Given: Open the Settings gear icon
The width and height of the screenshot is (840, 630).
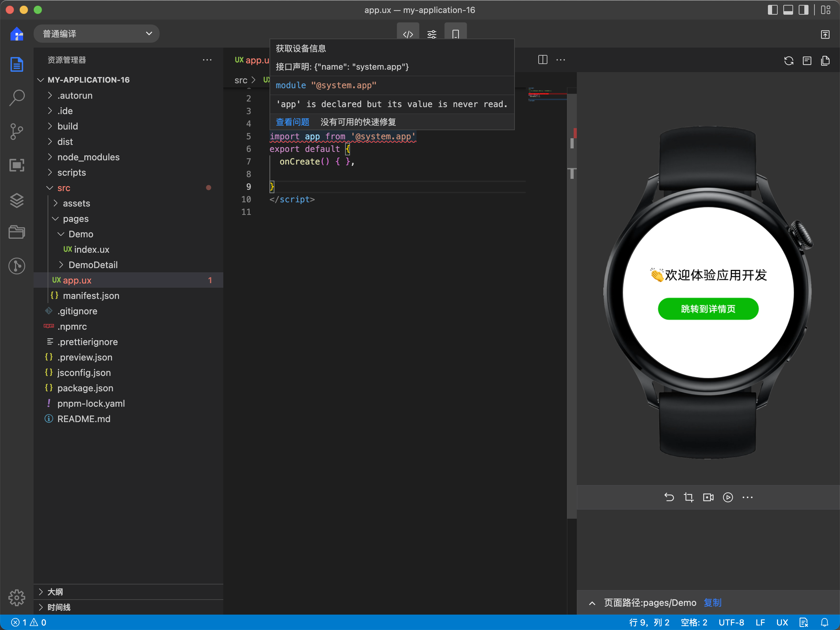Looking at the screenshot, I should pyautogui.click(x=17, y=598).
